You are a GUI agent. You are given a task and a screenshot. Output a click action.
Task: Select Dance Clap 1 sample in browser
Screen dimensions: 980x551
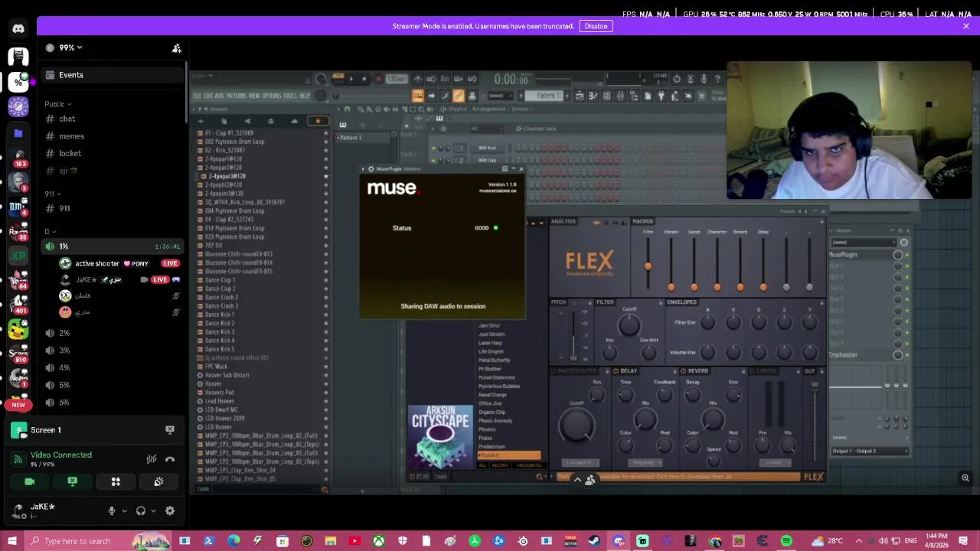tap(220, 280)
